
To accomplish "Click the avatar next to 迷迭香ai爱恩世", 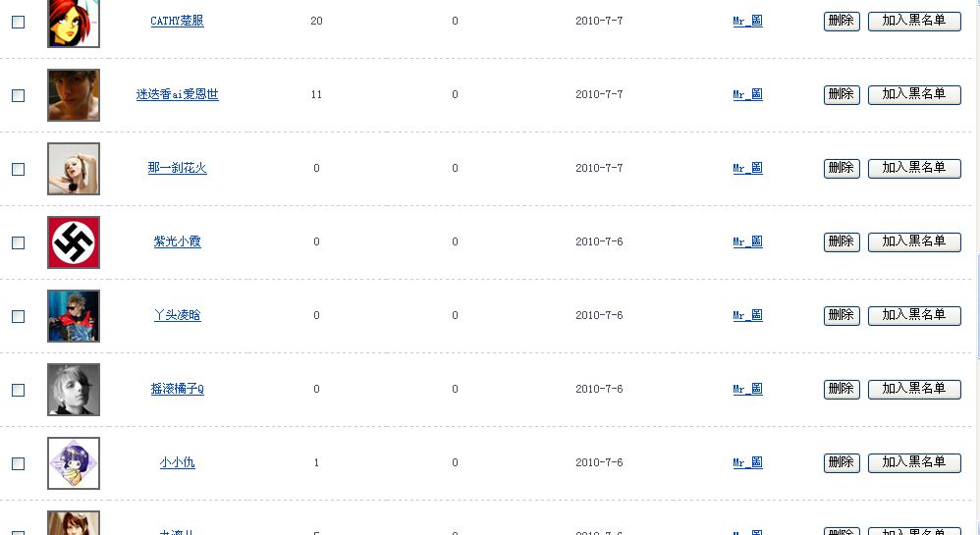I will coord(74,95).
